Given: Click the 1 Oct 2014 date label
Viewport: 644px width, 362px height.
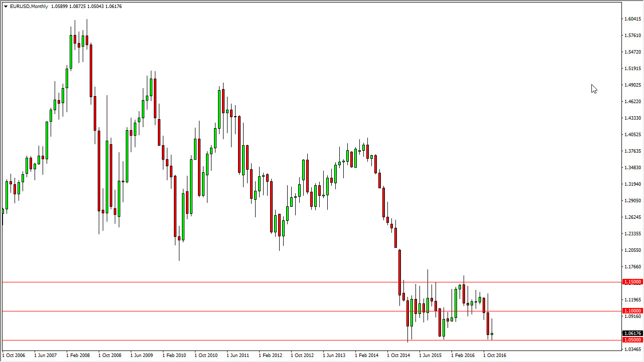Looking at the screenshot, I should coord(398,355).
